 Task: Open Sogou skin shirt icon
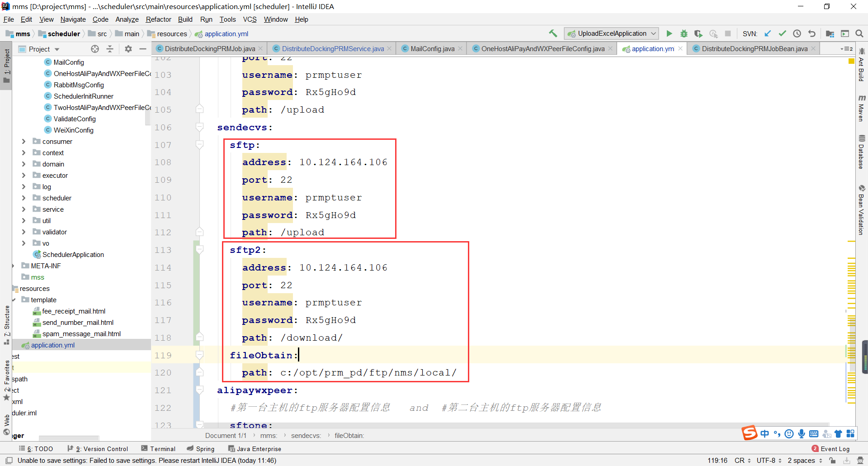pos(838,434)
